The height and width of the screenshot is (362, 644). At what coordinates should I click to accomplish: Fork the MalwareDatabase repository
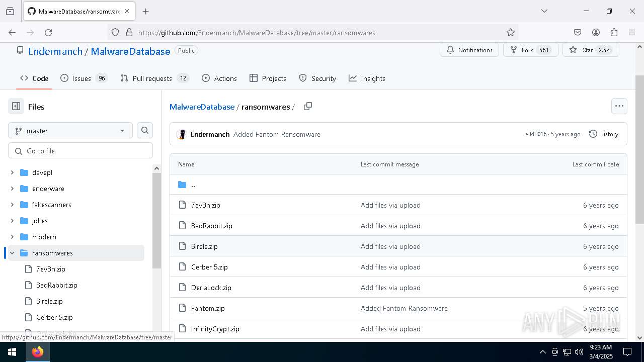(x=530, y=50)
